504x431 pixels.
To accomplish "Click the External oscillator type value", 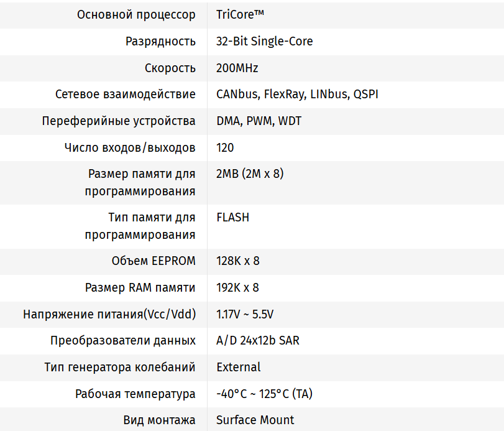I will pos(238,367).
